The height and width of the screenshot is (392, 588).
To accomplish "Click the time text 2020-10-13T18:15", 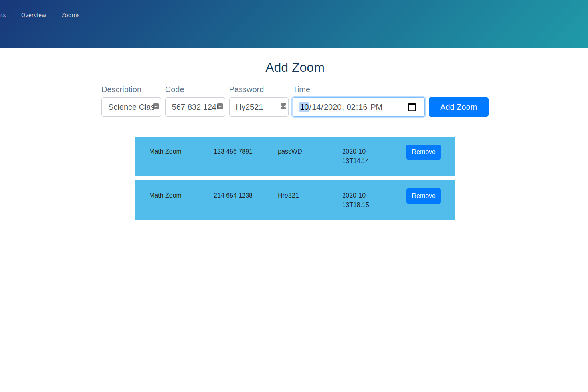I will (356, 200).
